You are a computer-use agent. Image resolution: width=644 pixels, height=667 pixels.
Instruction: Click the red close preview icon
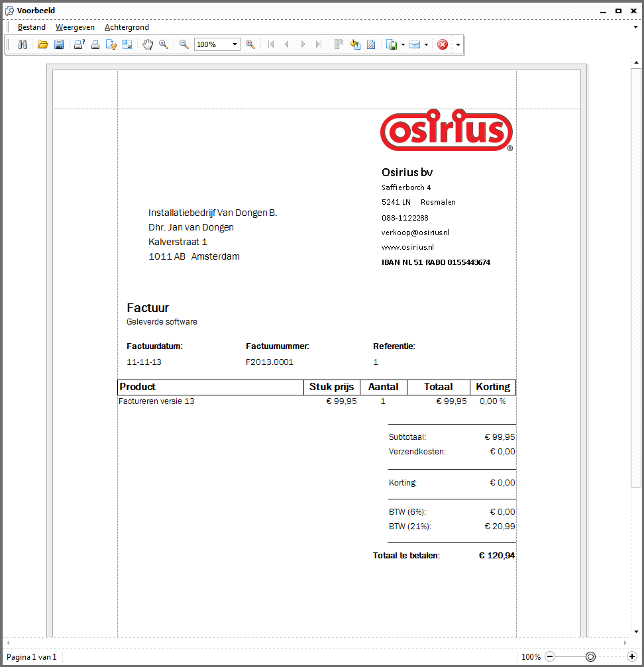pos(443,44)
